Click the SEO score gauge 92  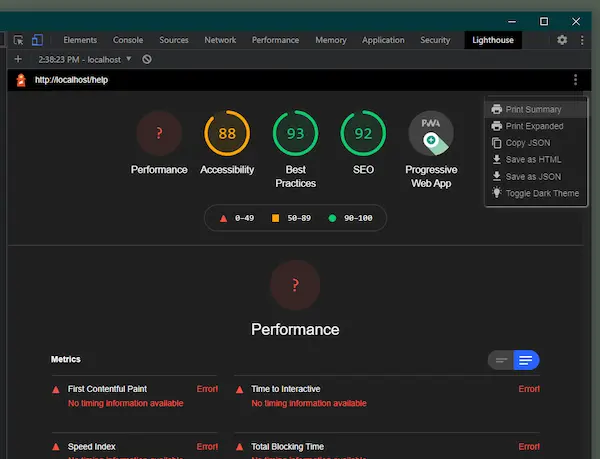363,134
